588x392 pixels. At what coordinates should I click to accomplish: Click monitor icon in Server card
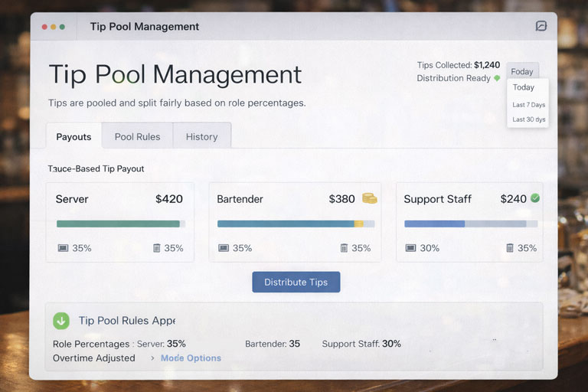[63, 248]
